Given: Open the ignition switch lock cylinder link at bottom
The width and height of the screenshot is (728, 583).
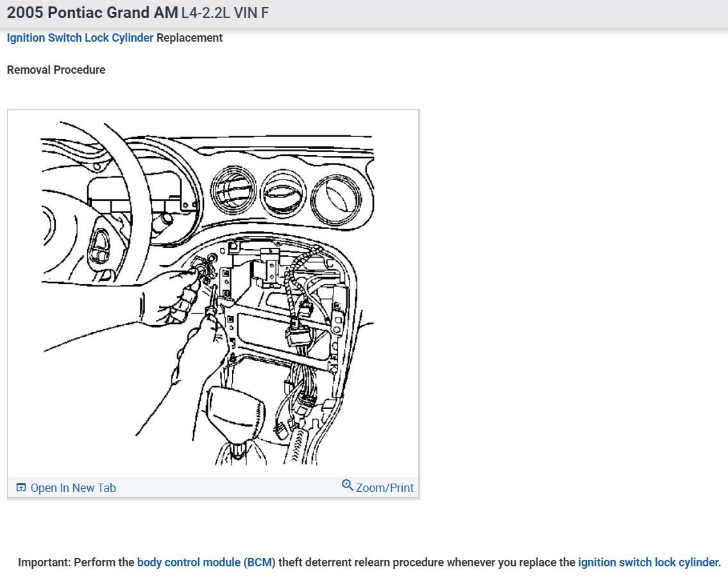Looking at the screenshot, I should (647, 562).
